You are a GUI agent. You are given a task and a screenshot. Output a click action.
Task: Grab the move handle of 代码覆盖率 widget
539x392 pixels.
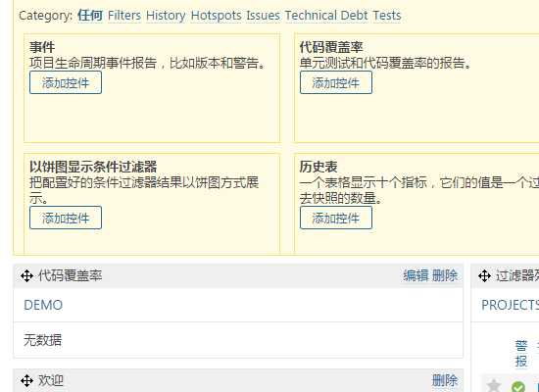coord(26,275)
